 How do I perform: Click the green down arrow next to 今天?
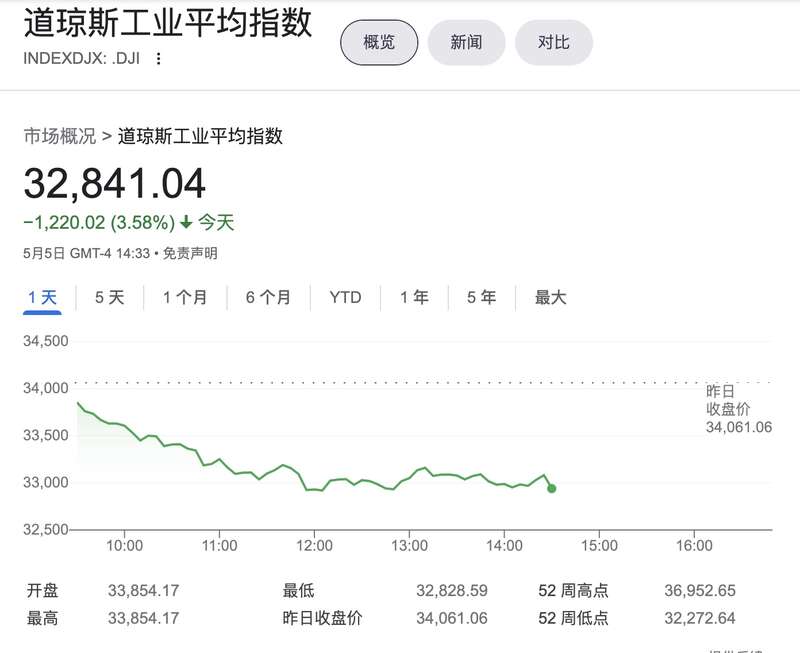click(186, 222)
